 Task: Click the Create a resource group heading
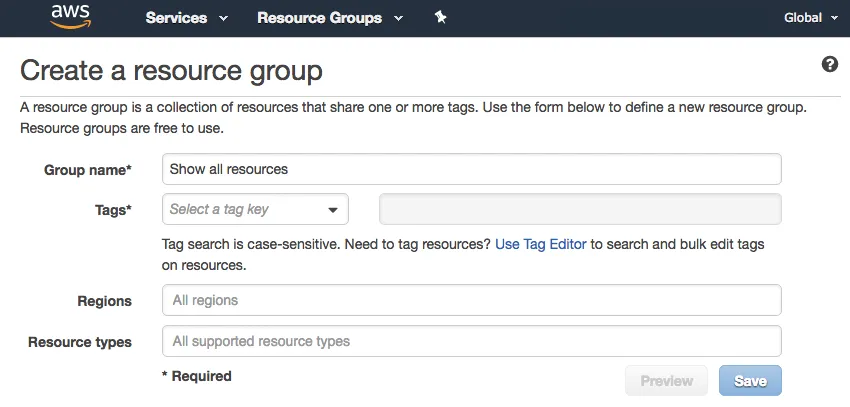[x=171, y=71]
